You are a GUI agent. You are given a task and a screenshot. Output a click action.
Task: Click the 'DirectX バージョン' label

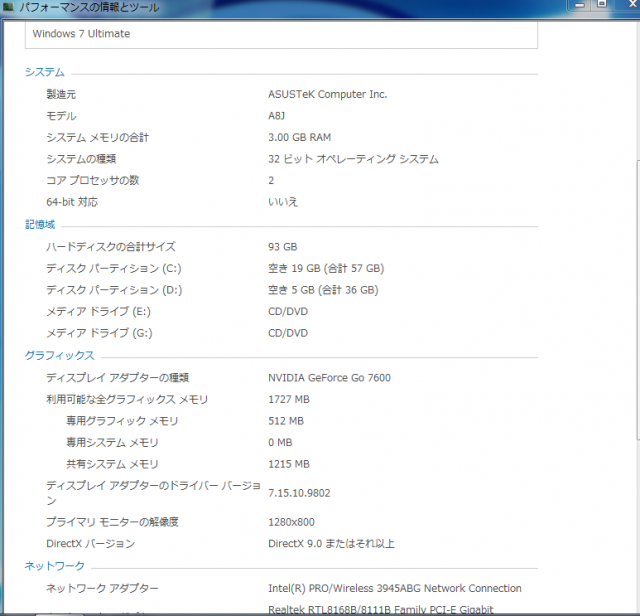click(x=90, y=544)
